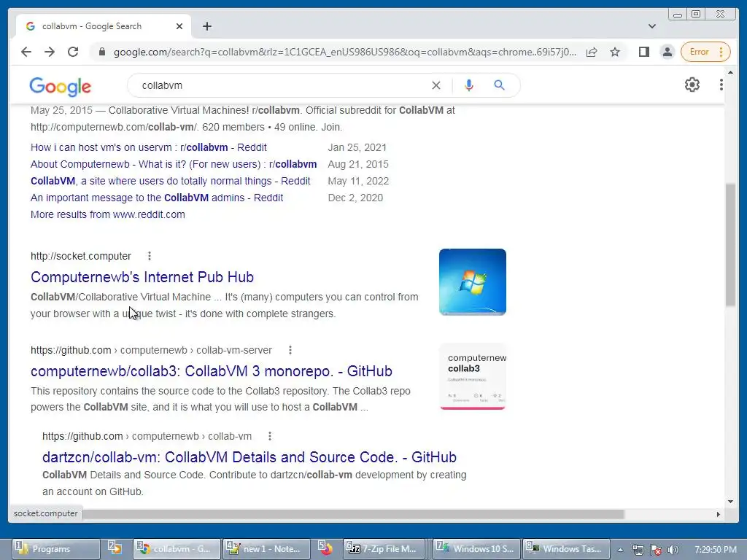The image size is (747, 560).
Task: Click 'More results from www.reddit.com'
Action: 108,214
